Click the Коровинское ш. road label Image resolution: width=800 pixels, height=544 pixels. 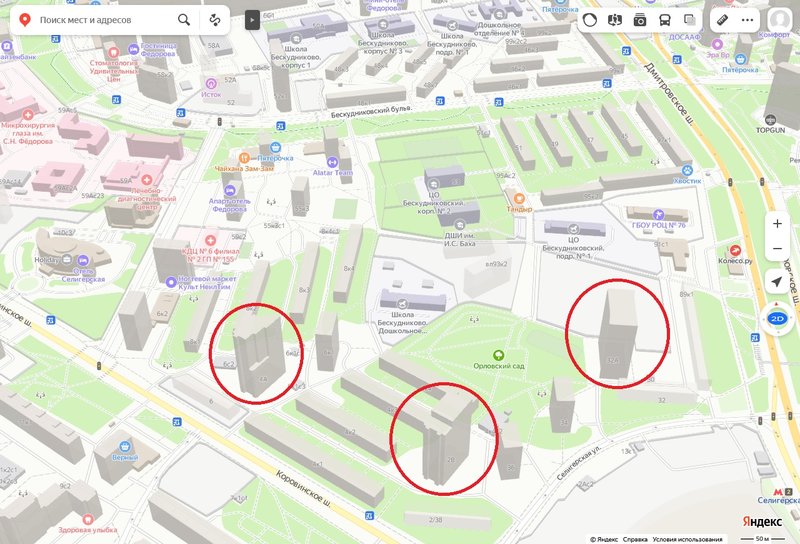point(304,489)
